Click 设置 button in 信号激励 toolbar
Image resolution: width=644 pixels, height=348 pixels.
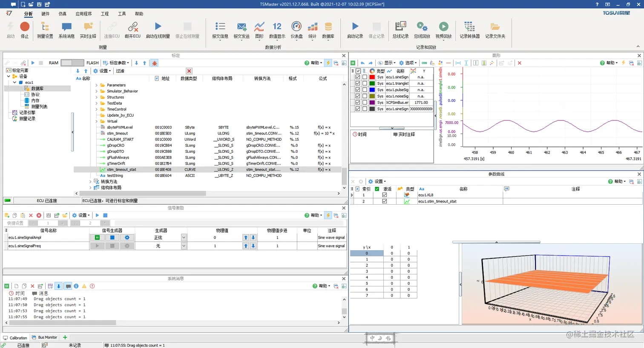(81, 215)
